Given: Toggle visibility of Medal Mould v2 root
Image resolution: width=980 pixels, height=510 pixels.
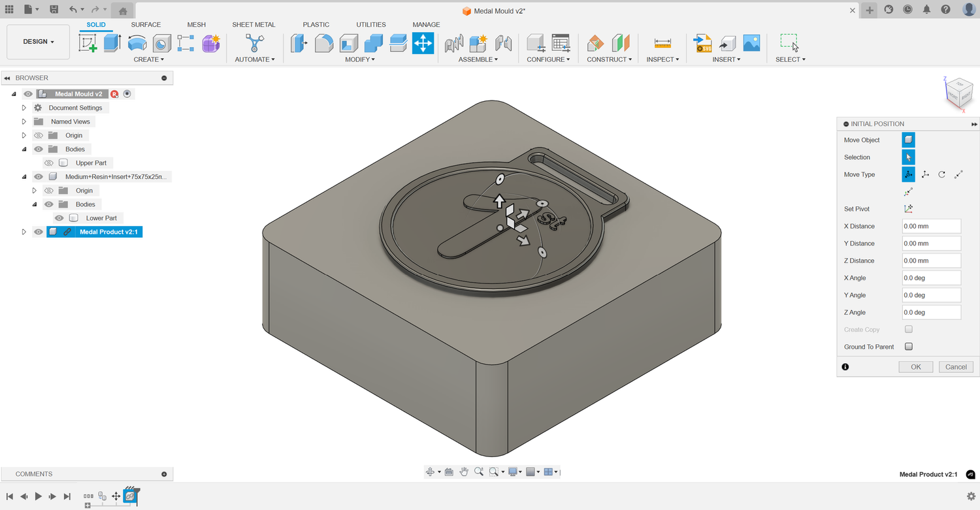Looking at the screenshot, I should click(x=28, y=94).
